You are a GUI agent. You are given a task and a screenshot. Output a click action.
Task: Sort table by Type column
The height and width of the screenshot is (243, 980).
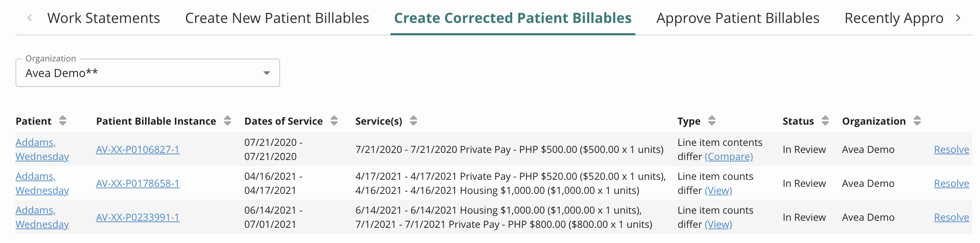[712, 121]
